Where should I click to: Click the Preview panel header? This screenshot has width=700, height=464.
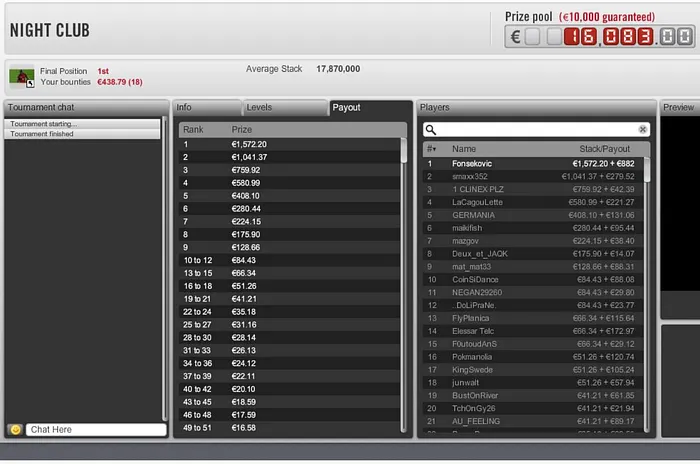point(680,107)
